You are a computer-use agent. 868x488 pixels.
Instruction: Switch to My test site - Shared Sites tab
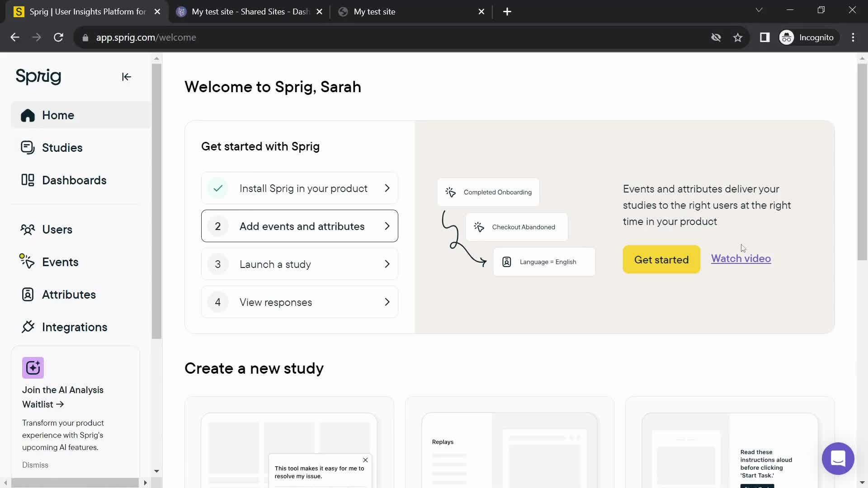pos(250,12)
